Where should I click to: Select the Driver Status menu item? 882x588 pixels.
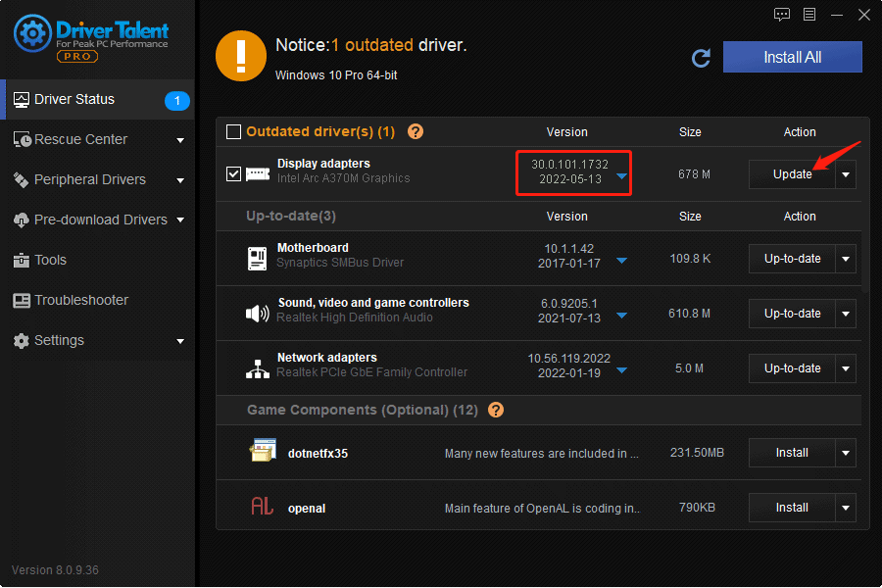[97, 100]
